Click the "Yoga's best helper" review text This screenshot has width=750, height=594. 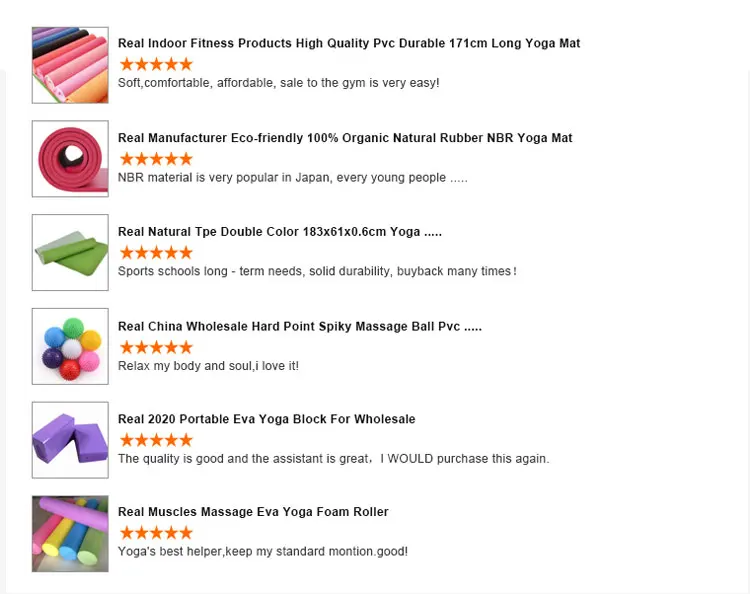coord(262,552)
